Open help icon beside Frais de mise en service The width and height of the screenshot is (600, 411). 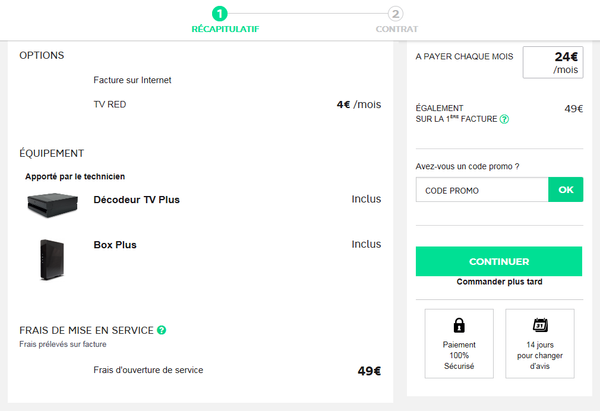click(x=162, y=329)
